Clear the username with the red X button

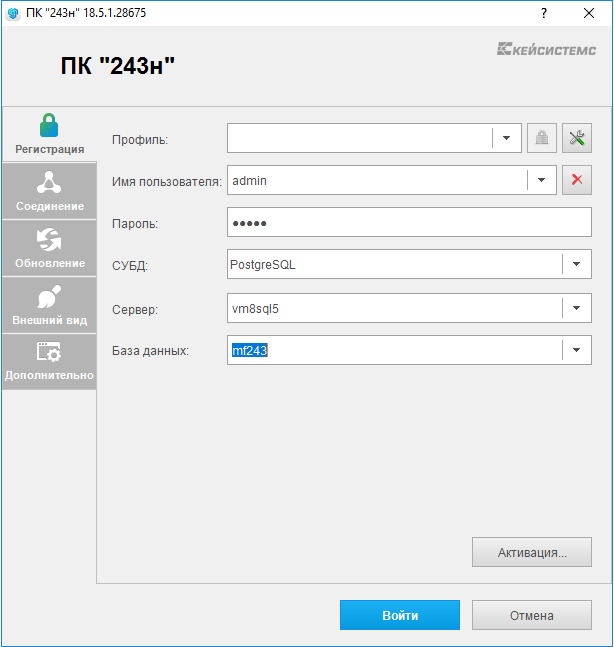point(576,180)
